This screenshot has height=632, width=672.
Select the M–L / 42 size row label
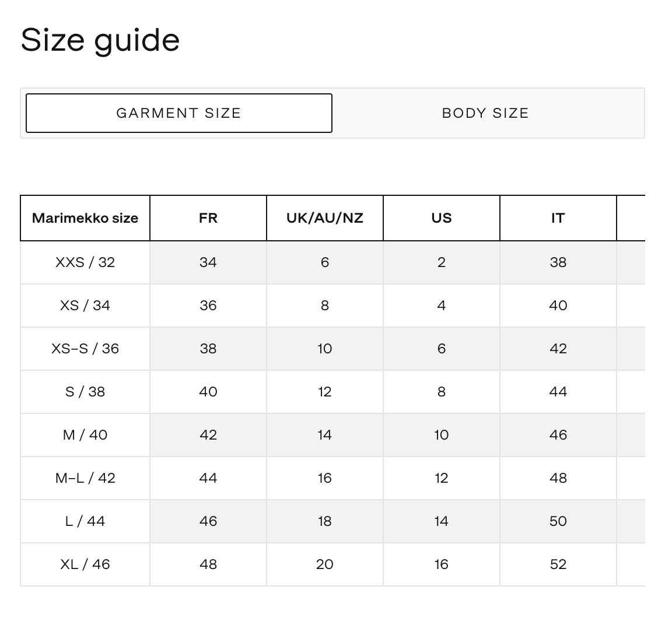click(85, 478)
